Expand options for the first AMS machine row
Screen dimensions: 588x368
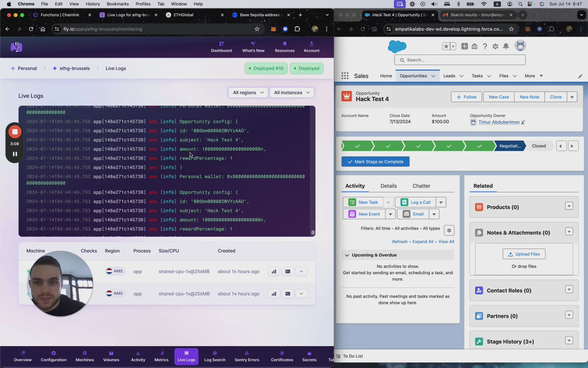(301, 271)
